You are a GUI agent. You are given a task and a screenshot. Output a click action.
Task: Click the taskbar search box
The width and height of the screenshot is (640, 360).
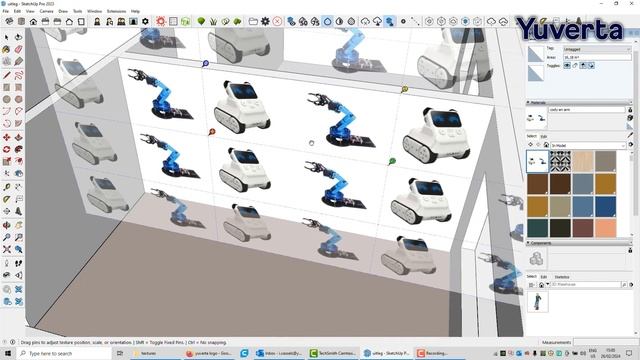[64, 353]
